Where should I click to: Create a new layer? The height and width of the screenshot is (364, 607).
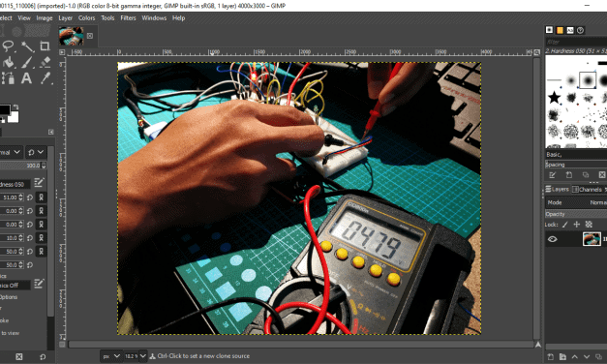pyautogui.click(x=551, y=356)
